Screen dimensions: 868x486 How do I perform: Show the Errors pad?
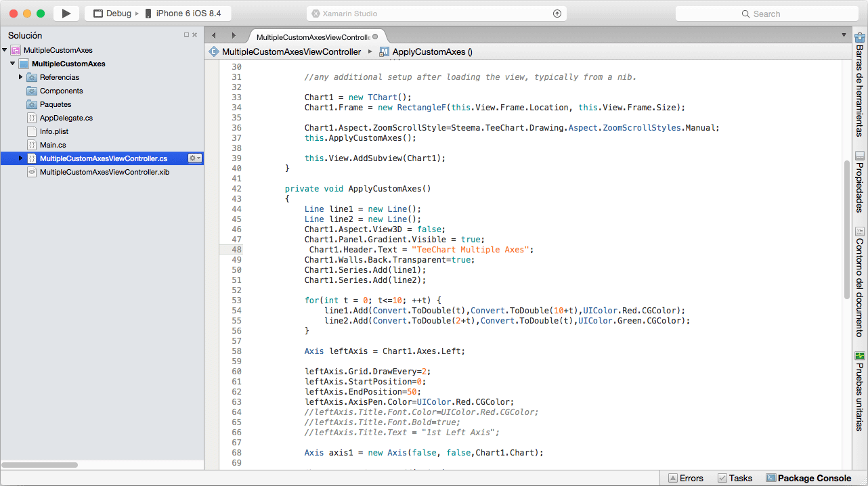coord(686,478)
